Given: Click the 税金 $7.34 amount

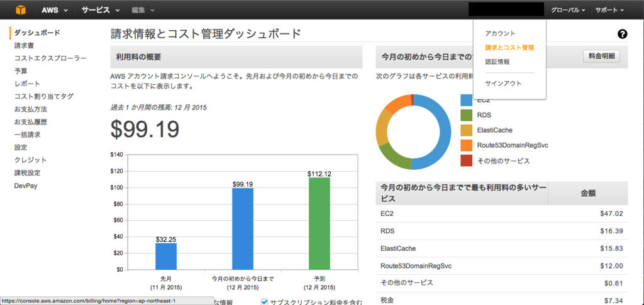Looking at the screenshot, I should coord(613,301).
